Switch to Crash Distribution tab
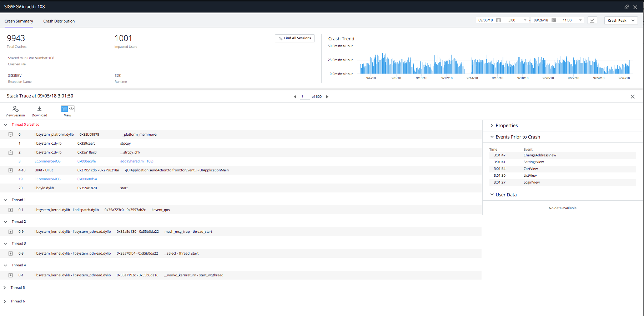Image resolution: width=644 pixels, height=316 pixels. (59, 21)
